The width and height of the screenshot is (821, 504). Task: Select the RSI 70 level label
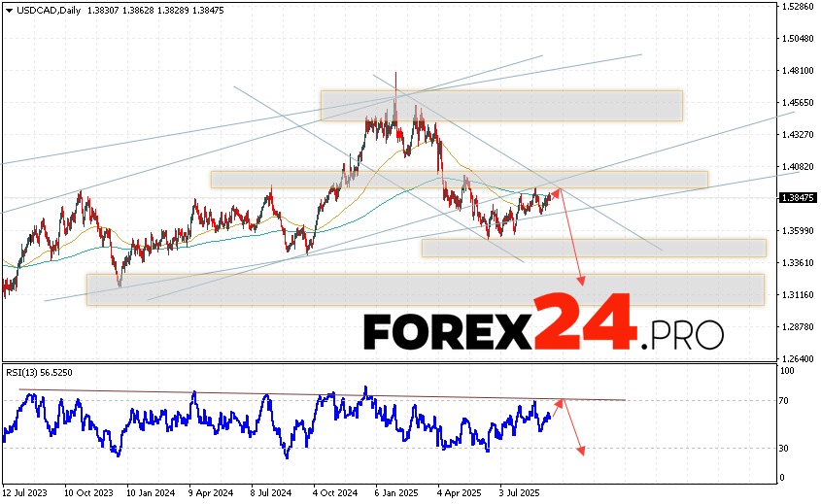pos(783,401)
